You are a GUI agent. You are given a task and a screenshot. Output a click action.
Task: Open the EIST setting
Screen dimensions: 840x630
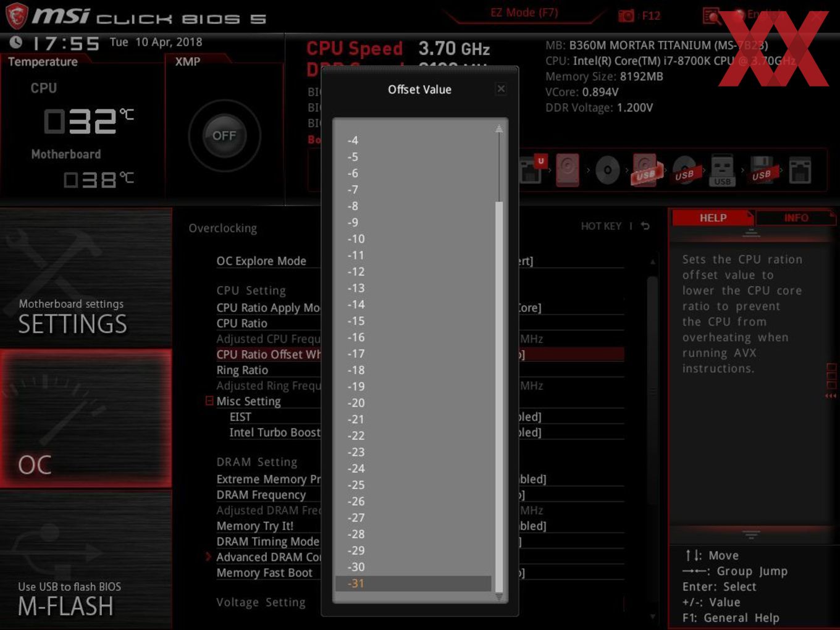point(426,417)
